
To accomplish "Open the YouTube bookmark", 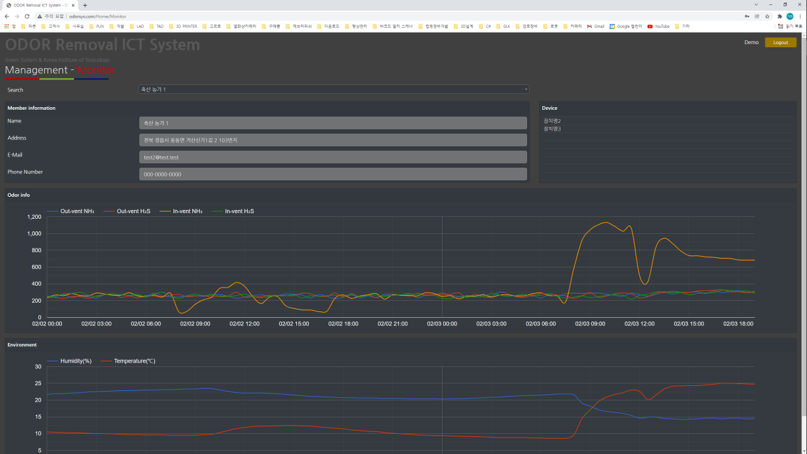I will [658, 26].
